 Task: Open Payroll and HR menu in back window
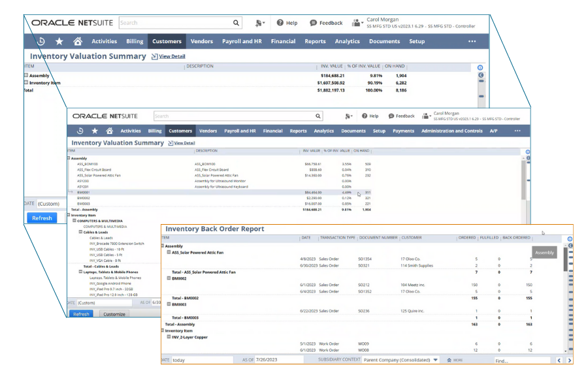point(242,41)
